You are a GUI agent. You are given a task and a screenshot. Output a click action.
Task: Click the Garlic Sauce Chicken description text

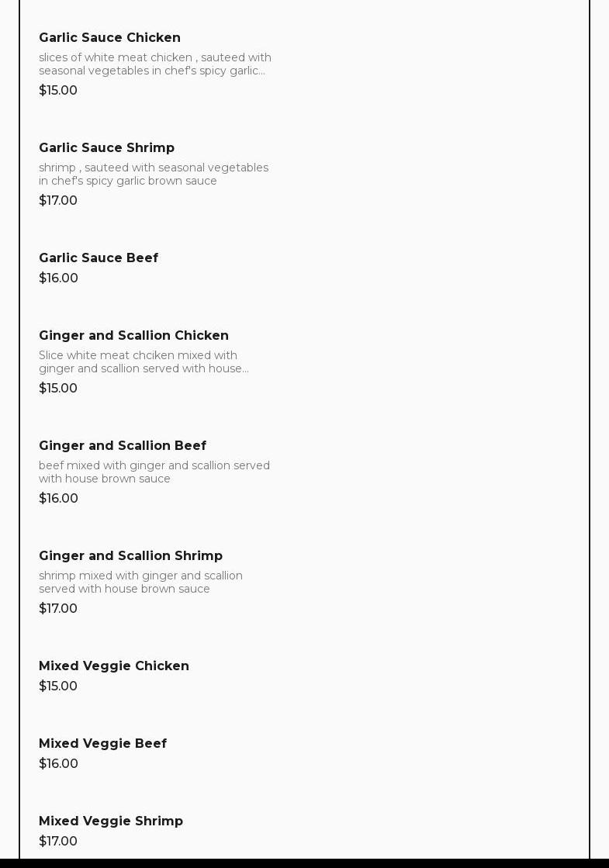click(x=155, y=64)
